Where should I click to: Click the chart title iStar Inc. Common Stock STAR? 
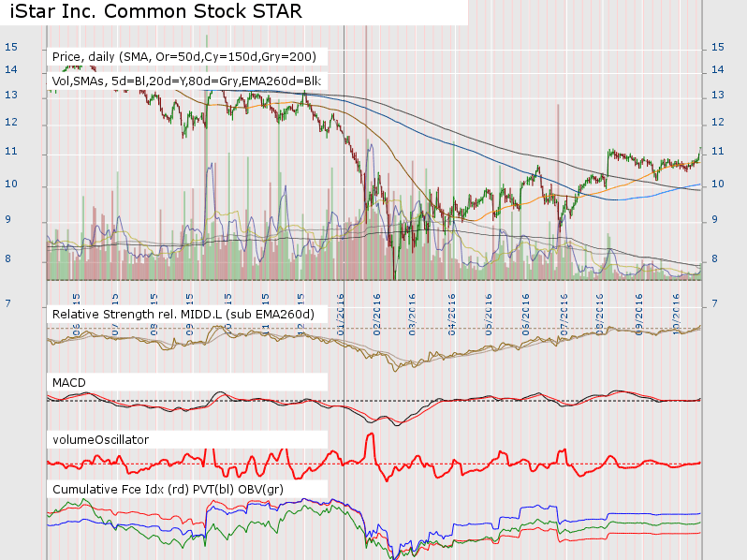click(155, 11)
